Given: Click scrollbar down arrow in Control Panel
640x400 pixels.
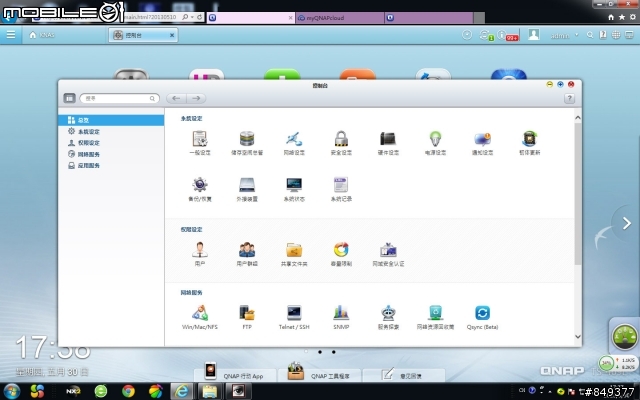Looking at the screenshot, I should [578, 336].
